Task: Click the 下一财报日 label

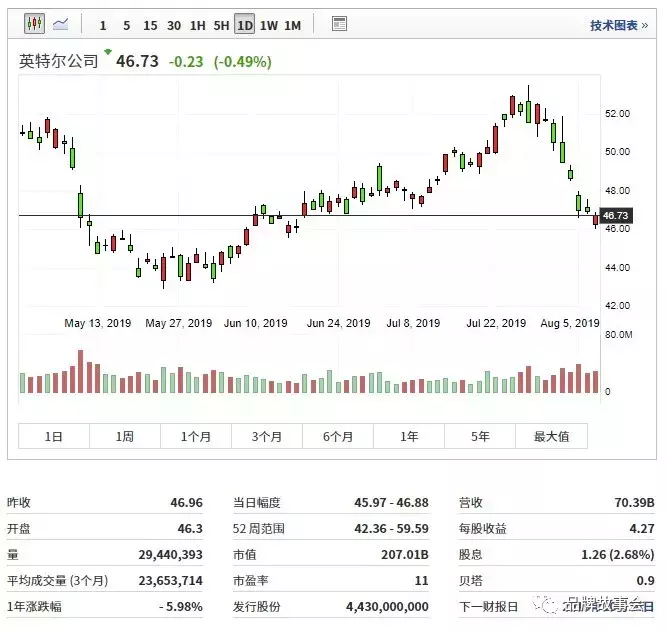Action: 488,606
